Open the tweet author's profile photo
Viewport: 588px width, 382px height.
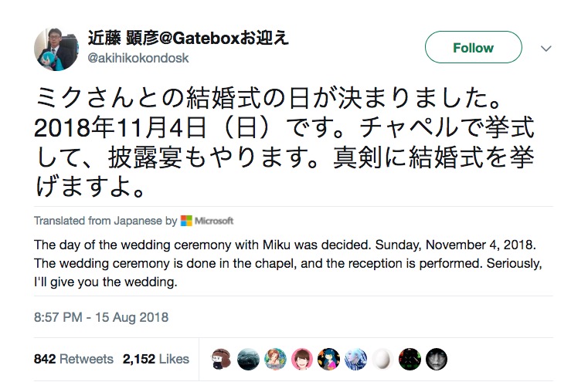(56, 48)
